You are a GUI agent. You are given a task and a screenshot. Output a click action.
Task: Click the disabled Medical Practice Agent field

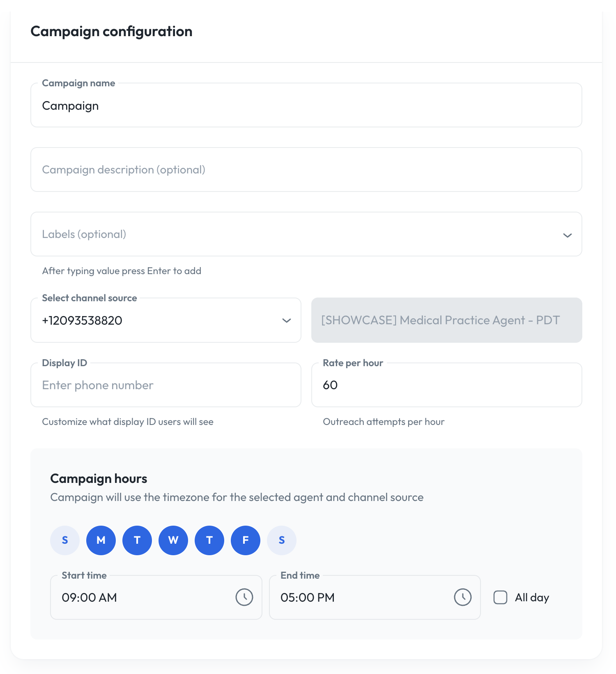[x=447, y=320]
